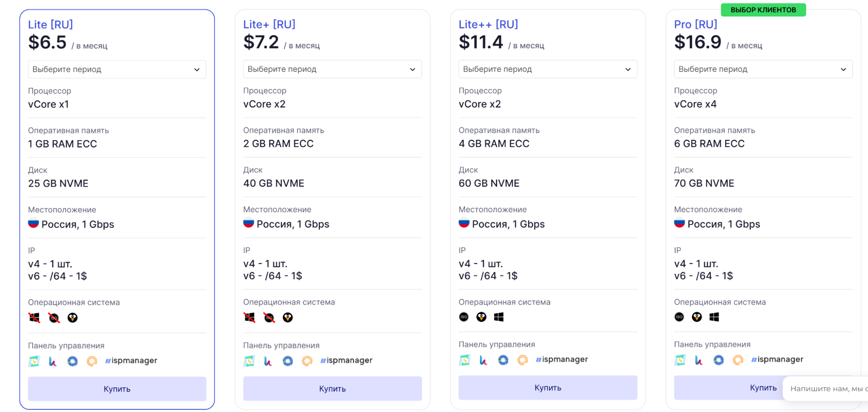Open the period dropdown for Lite [RU]
The image size is (868, 412).
[117, 69]
